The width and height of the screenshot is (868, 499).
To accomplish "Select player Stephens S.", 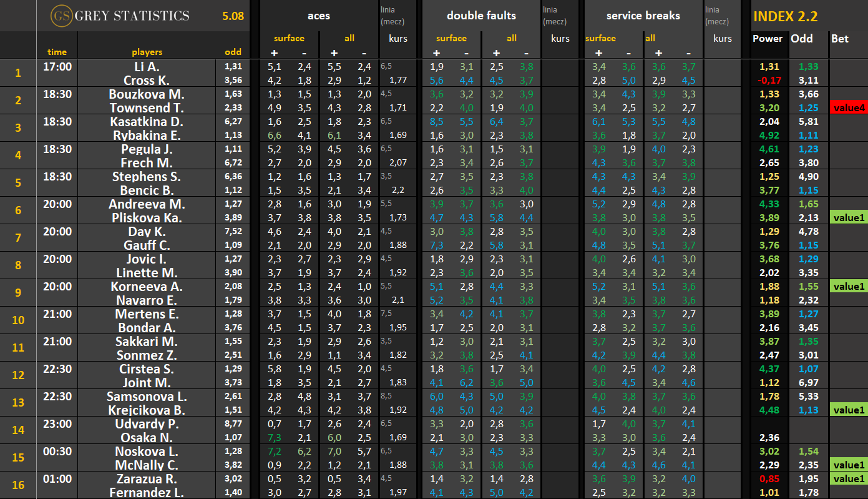I will (147, 176).
